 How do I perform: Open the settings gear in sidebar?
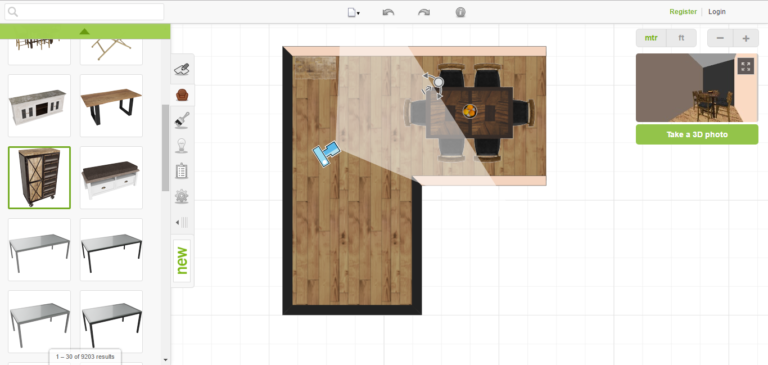[182, 196]
